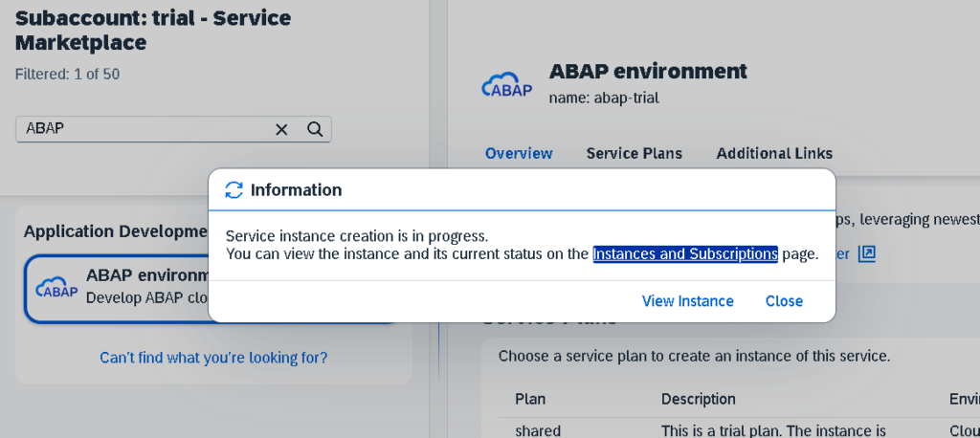The height and width of the screenshot is (438, 980).
Task: Click the ABAP cloud icon in the tile
Action: tap(56, 288)
